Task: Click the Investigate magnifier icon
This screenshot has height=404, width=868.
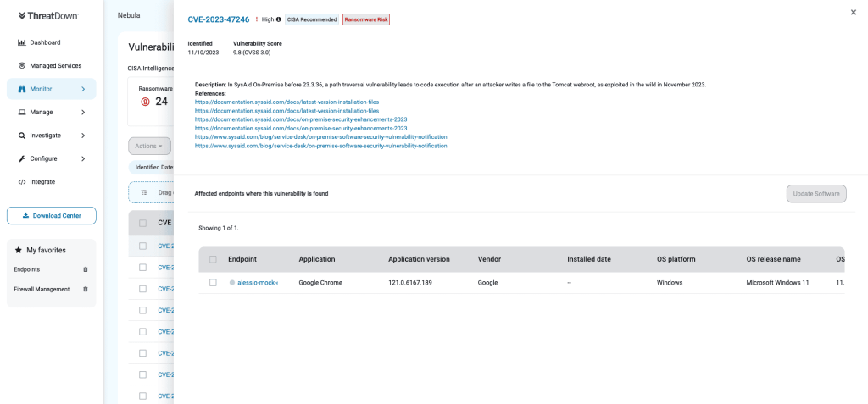Action: [x=22, y=136]
